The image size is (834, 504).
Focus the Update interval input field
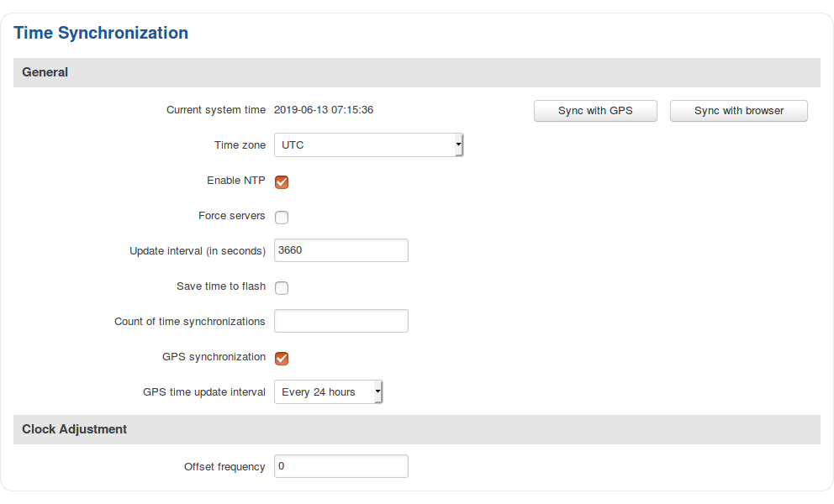(x=340, y=250)
